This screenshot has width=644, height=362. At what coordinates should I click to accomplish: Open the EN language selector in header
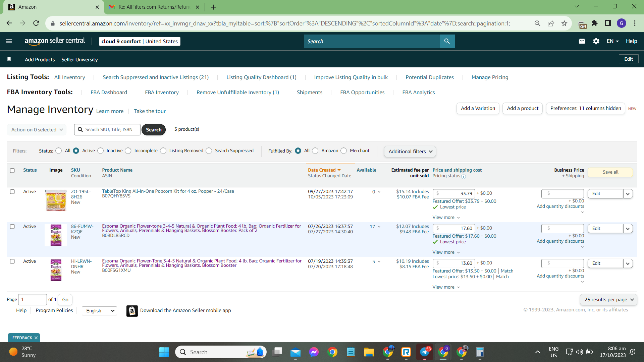point(613,41)
